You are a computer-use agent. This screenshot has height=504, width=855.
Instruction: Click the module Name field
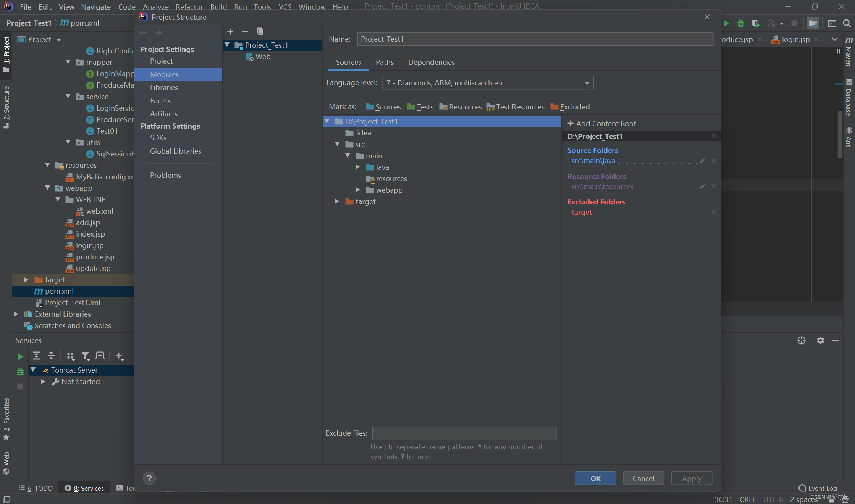pos(535,39)
